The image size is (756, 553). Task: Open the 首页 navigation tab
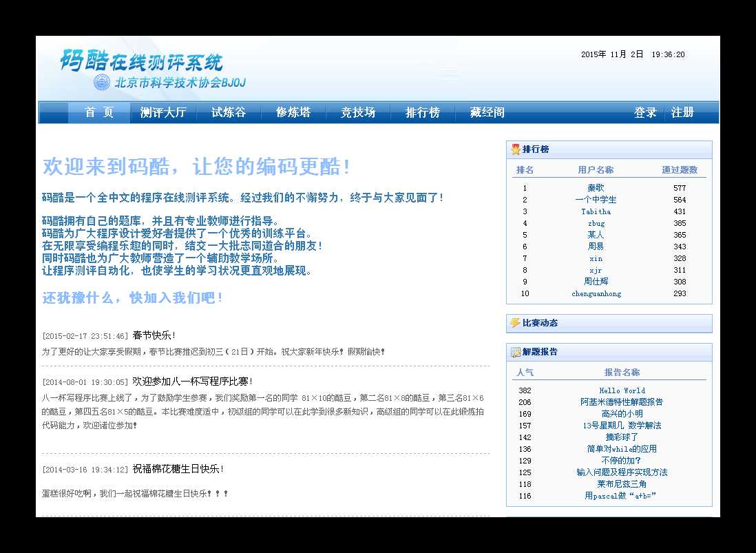tap(100, 112)
